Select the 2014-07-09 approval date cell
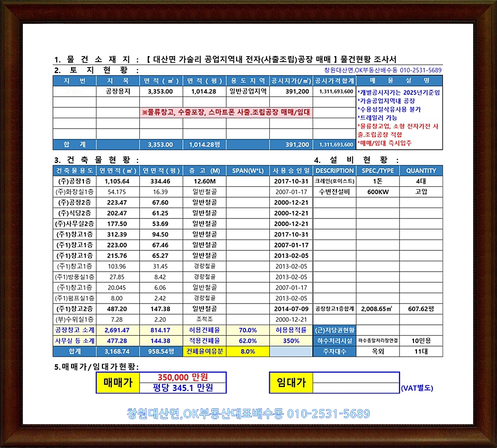Viewport: 497px width, 448px height. point(291,308)
